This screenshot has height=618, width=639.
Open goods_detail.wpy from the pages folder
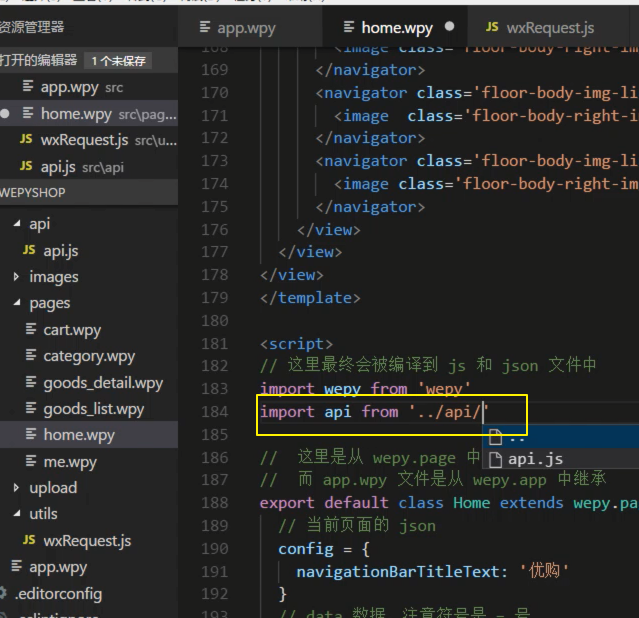point(102,383)
